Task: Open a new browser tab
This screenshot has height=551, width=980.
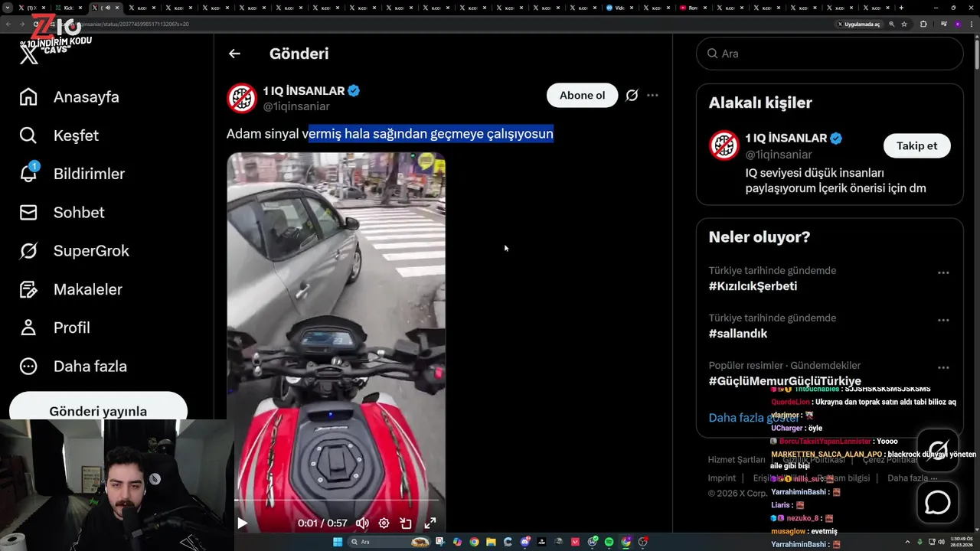Action: point(901,8)
